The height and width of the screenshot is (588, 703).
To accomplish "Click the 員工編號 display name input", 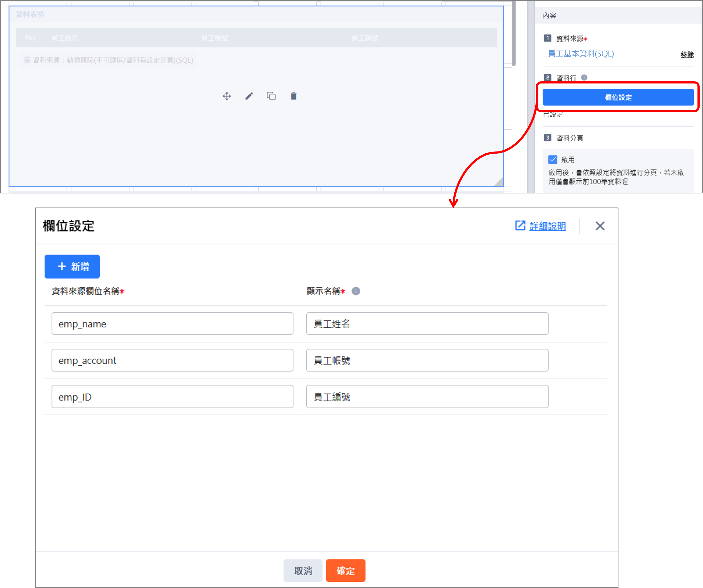I will [x=427, y=397].
